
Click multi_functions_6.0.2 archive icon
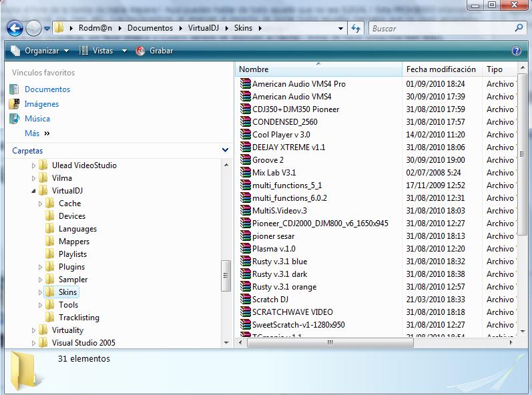(x=245, y=197)
